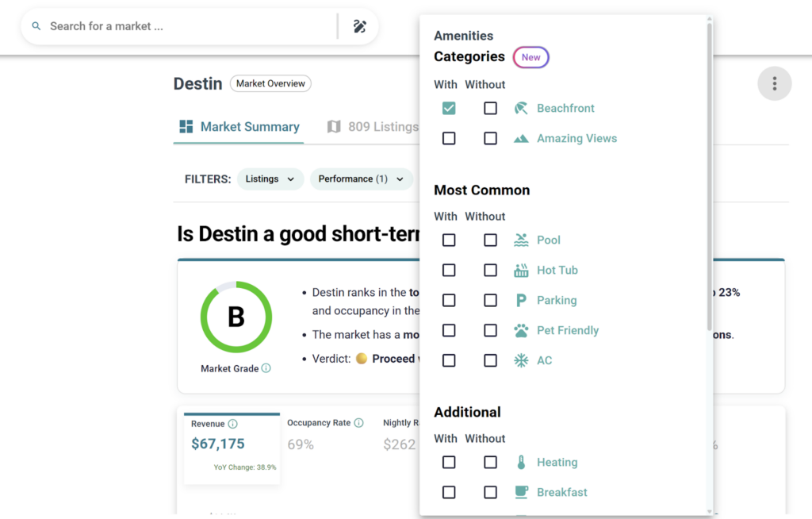Click the Revenue info icon

click(232, 425)
